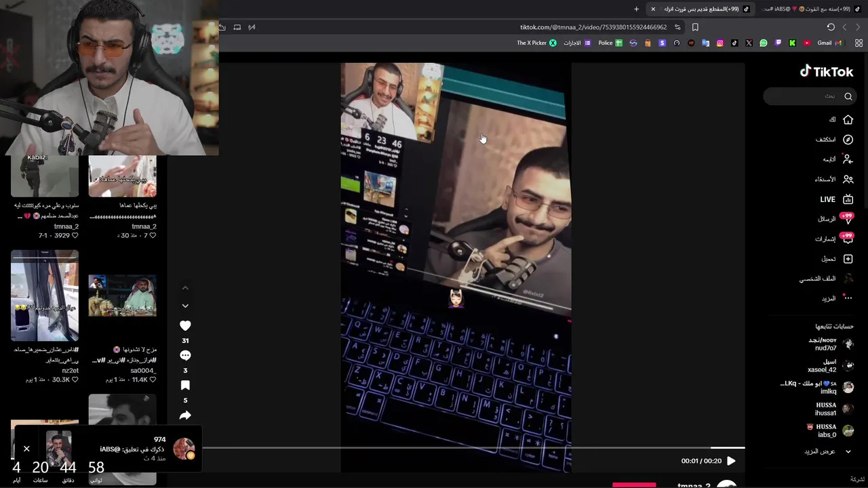The image size is (868, 488).
Task: Open The X Picker bookmark
Action: (x=536, y=43)
